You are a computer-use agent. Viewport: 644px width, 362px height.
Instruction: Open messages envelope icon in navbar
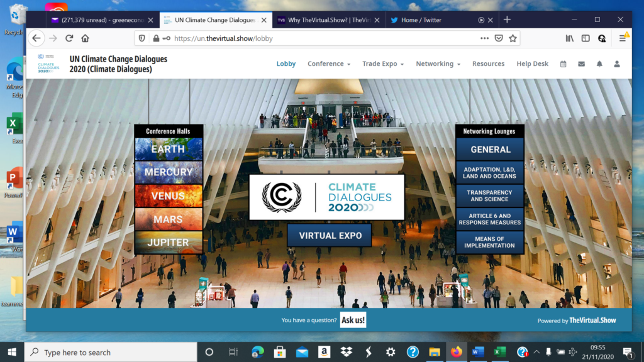coord(581,64)
